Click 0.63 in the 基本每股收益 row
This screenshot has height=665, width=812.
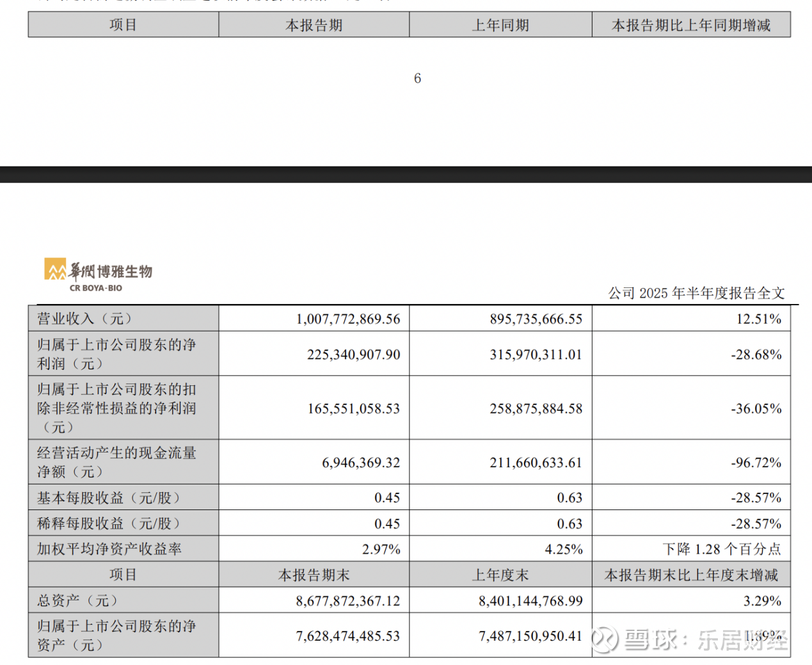coord(569,498)
